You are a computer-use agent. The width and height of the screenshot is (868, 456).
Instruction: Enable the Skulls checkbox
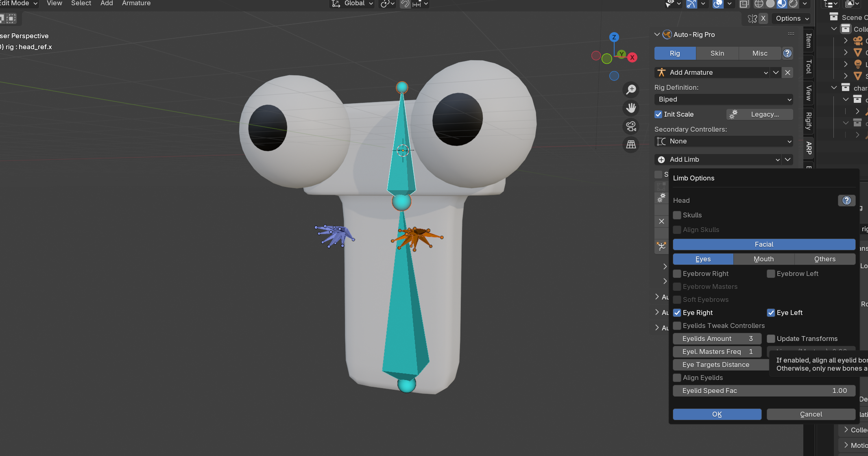pyautogui.click(x=677, y=215)
